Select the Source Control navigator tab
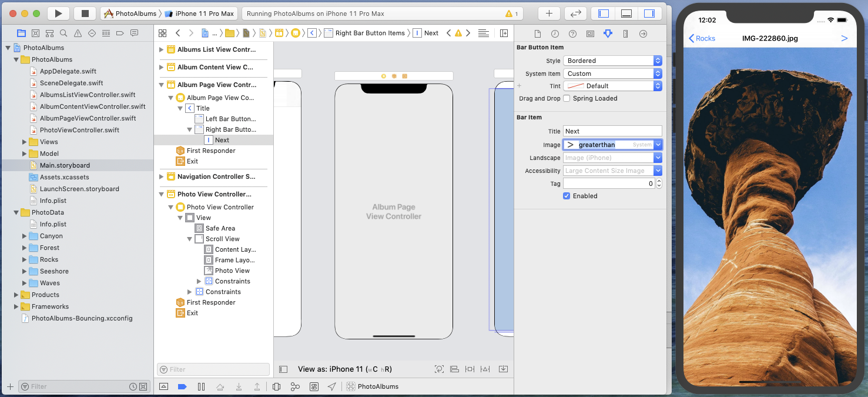This screenshot has width=868, height=397. 36,33
